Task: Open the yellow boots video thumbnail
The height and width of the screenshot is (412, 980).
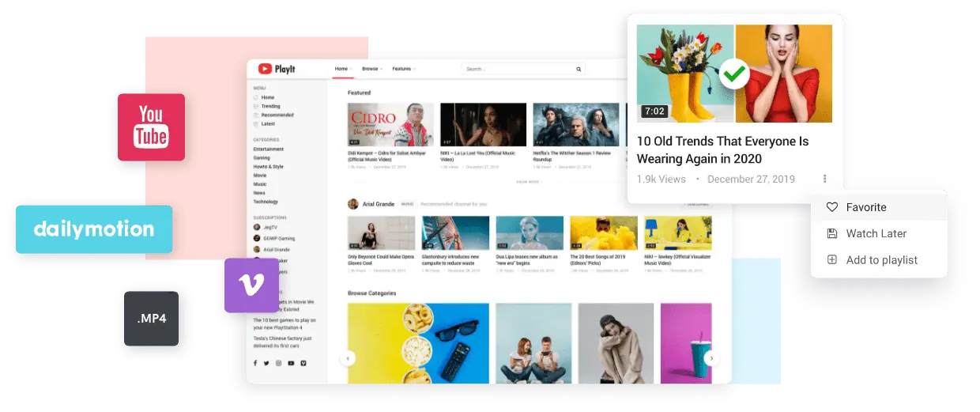Action: tap(734, 74)
